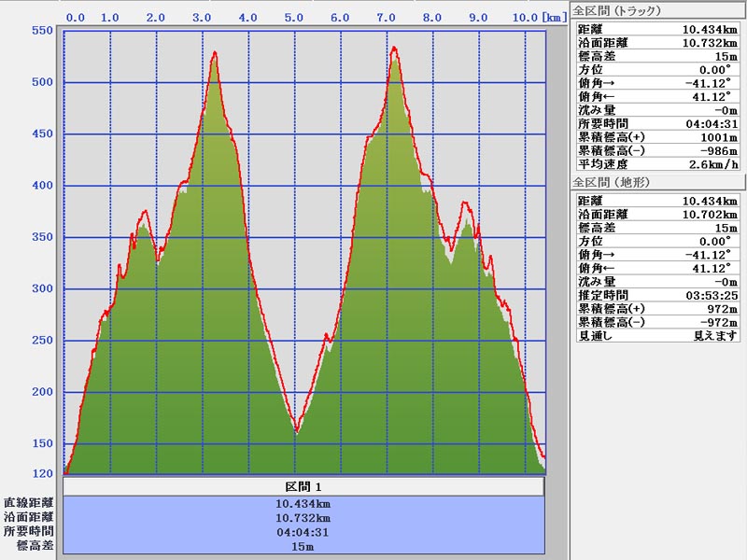Click the 550 label on elevation axis
The width and height of the screenshot is (747, 560).
42,31
